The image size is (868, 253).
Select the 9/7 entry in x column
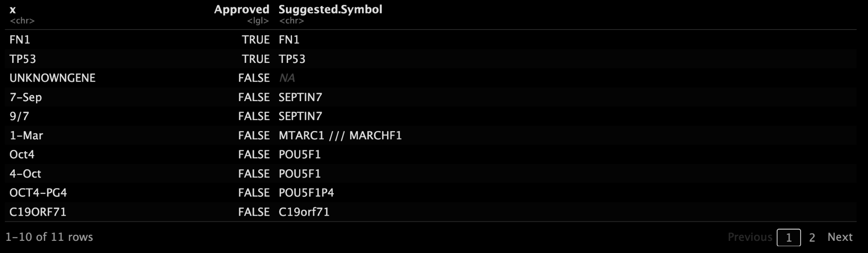[19, 116]
